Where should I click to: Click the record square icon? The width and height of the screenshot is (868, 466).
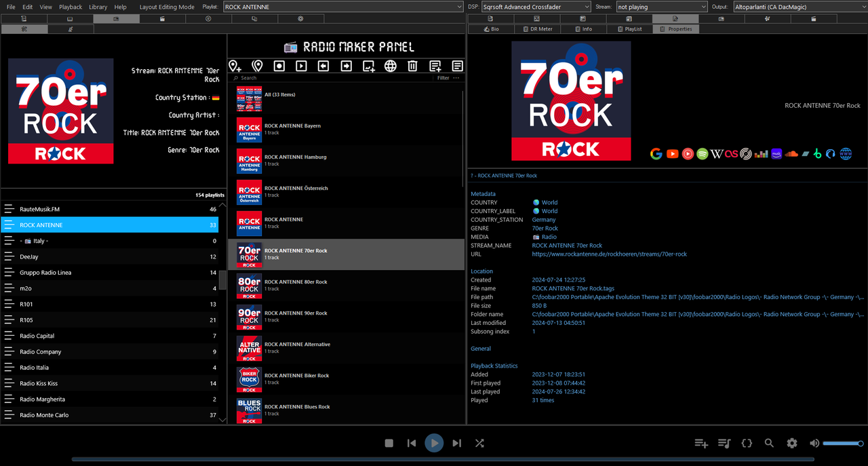pos(279,66)
